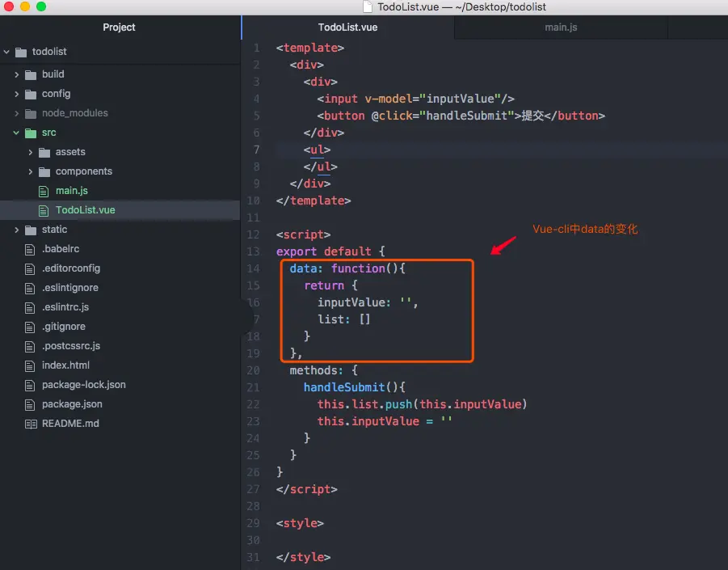Expand the node_modules folder chevron

17,113
